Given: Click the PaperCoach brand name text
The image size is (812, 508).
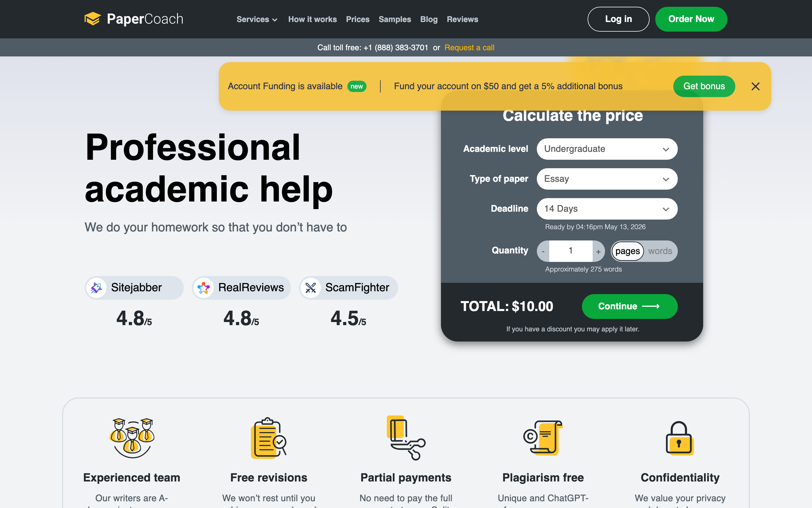Looking at the screenshot, I should point(145,19).
